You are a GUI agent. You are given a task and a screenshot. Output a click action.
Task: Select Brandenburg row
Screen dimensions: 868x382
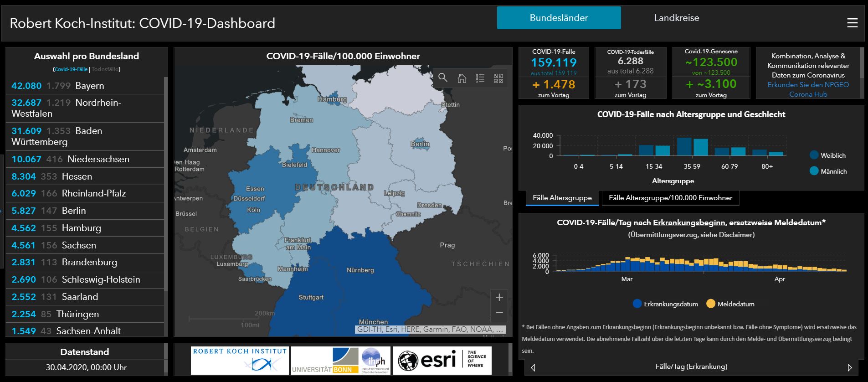[x=85, y=262]
